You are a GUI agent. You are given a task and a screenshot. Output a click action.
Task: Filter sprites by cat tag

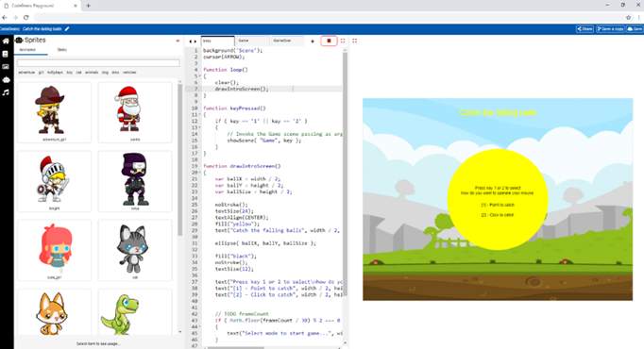click(79, 73)
